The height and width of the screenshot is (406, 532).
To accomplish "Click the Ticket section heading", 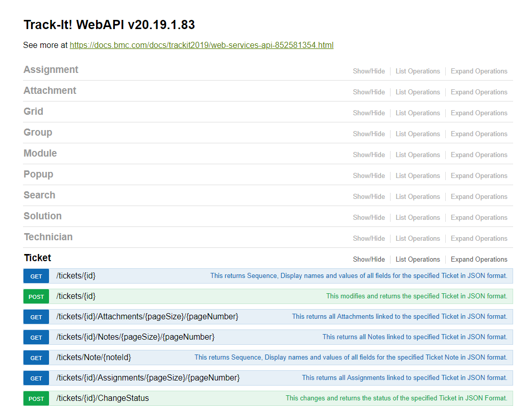I will tap(37, 258).
